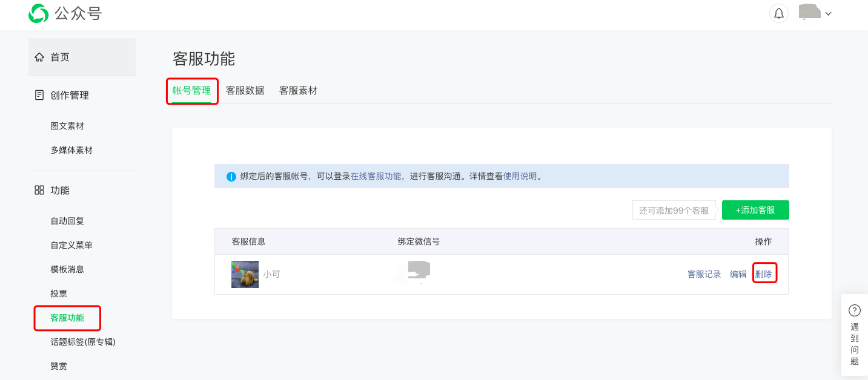
Task: Open 自定义菜单 in the sidebar
Action: click(71, 245)
